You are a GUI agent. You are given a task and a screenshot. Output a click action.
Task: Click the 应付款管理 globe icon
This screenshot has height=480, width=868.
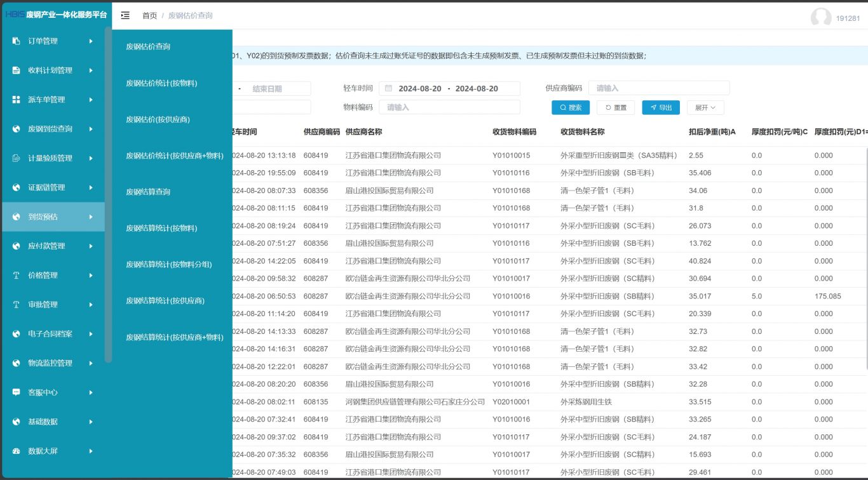[x=17, y=246]
